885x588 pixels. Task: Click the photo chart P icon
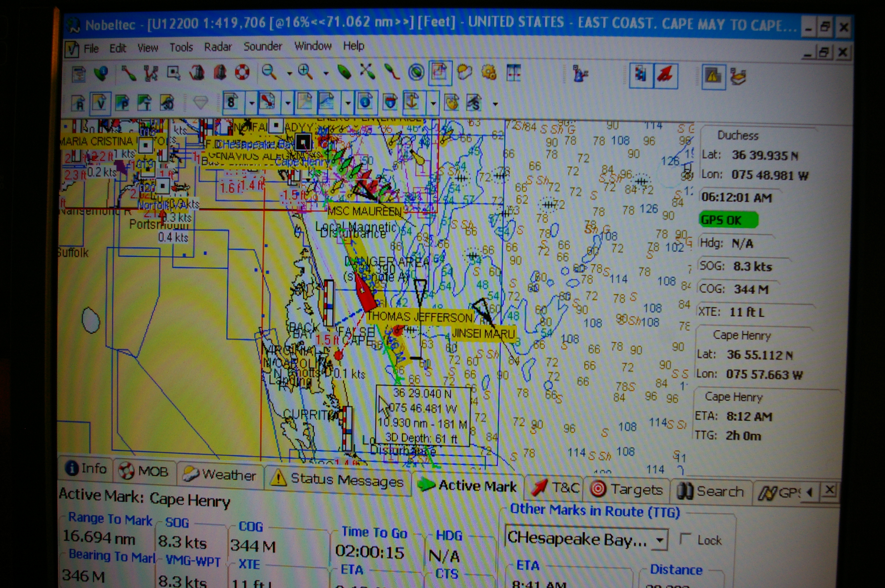pyautogui.click(x=122, y=103)
